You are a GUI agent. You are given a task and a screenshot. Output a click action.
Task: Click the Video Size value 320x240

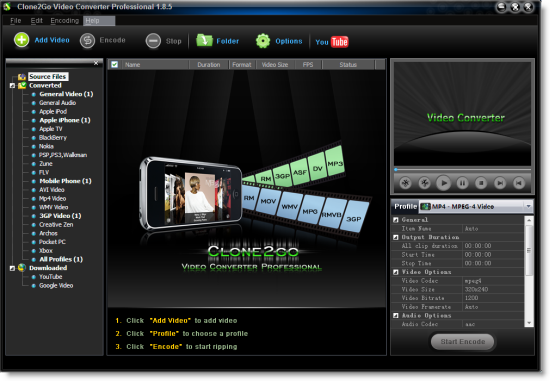click(476, 289)
